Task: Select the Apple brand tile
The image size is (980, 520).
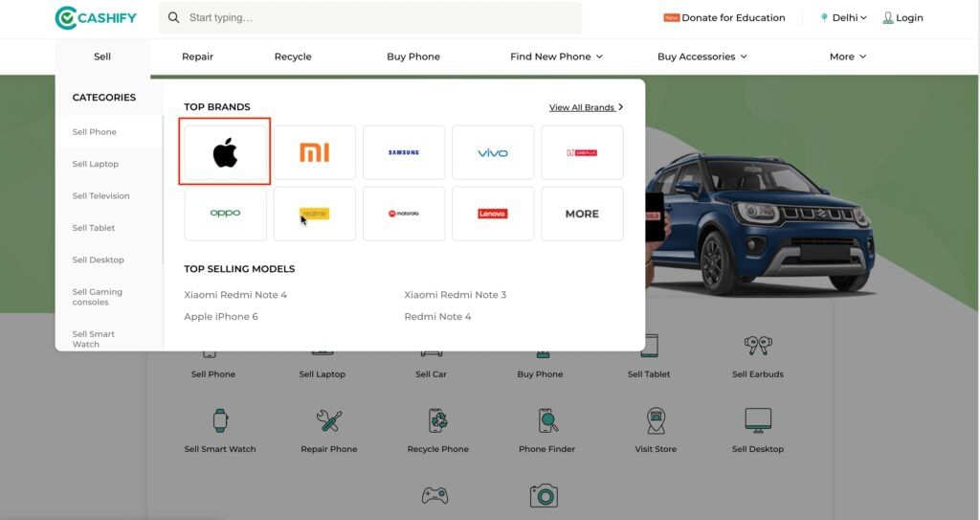Action: [x=225, y=152]
